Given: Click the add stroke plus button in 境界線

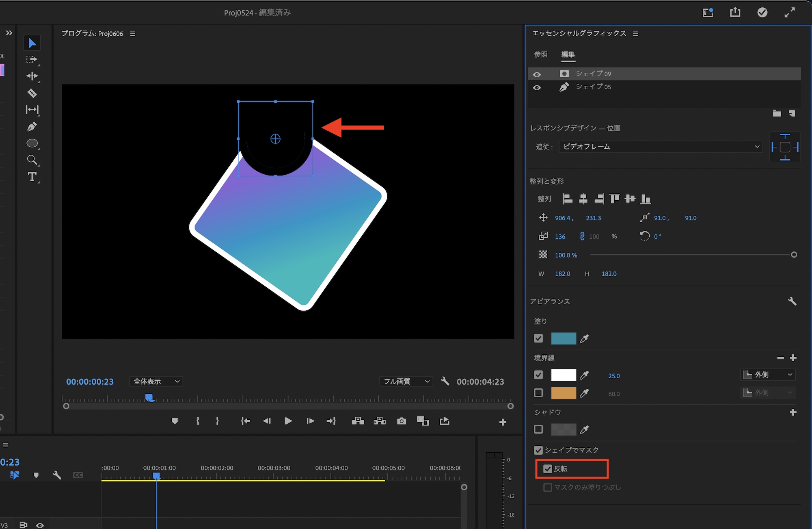Looking at the screenshot, I should point(793,358).
